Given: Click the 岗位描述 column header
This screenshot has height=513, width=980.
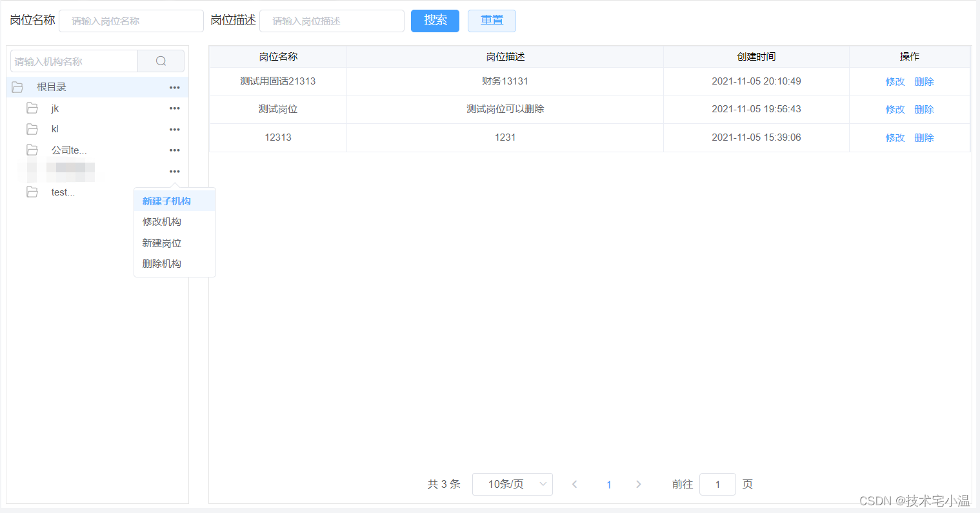Looking at the screenshot, I should pyautogui.click(x=505, y=57).
